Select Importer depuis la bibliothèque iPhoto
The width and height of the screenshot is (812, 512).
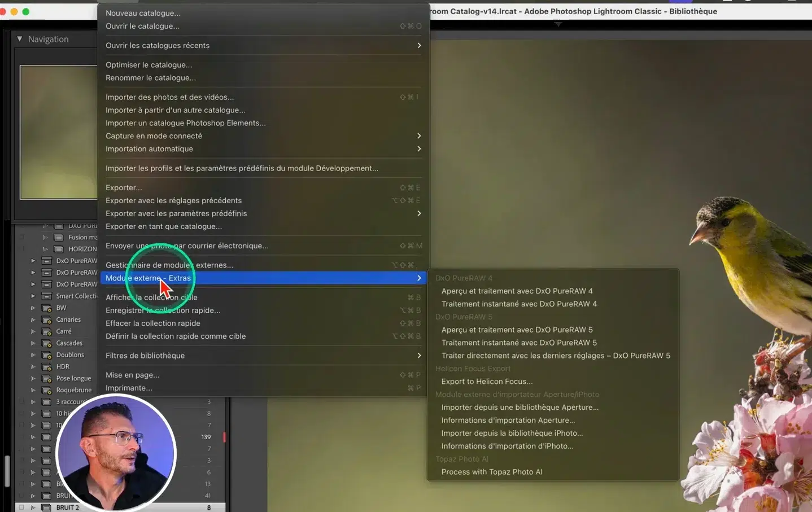pyautogui.click(x=553, y=434)
